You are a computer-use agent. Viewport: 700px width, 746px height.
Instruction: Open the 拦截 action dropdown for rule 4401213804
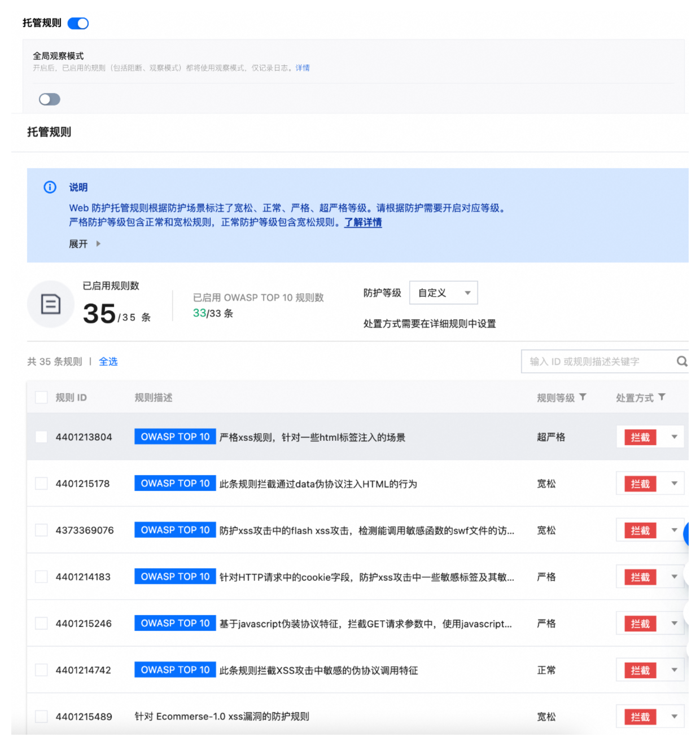click(x=650, y=437)
